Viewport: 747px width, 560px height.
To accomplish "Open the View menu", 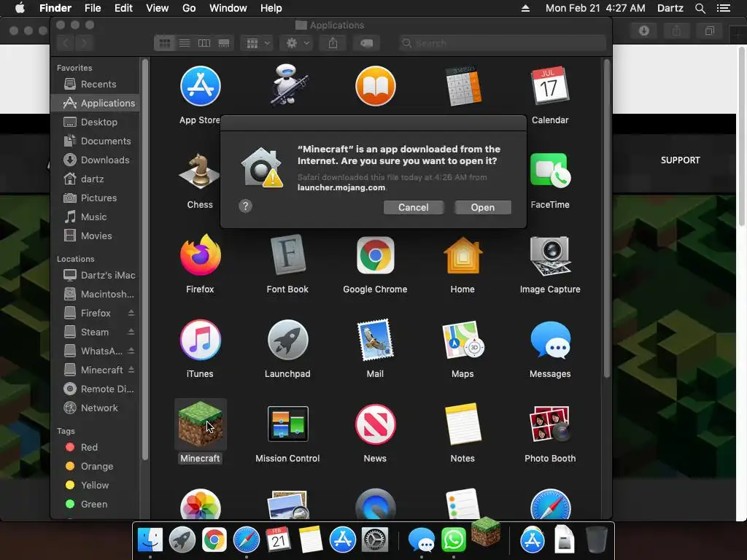I will [x=158, y=8].
